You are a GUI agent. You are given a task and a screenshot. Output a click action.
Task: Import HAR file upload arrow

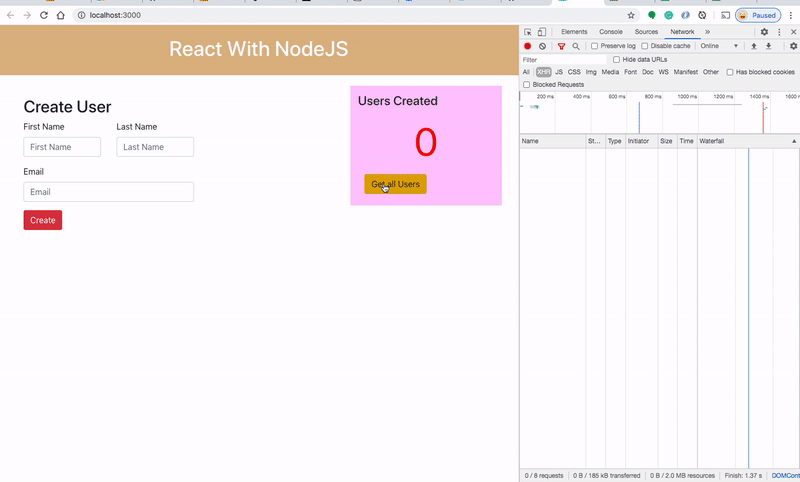pyautogui.click(x=754, y=46)
